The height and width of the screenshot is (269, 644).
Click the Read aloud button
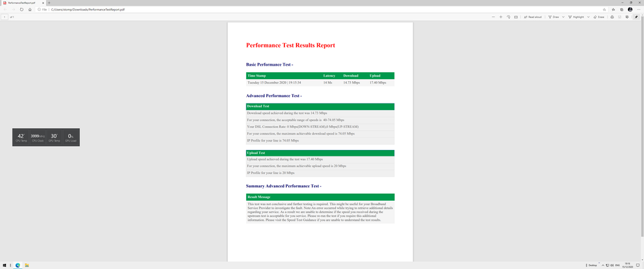click(x=532, y=17)
